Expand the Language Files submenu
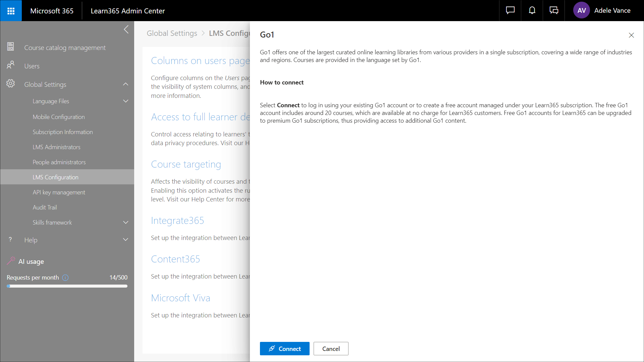 coord(125,101)
